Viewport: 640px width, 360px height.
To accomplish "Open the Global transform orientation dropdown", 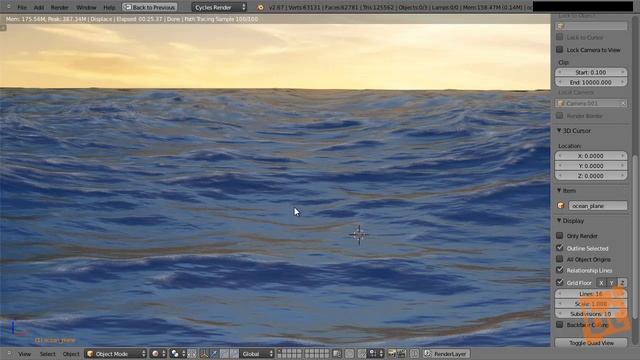I will click(x=257, y=354).
